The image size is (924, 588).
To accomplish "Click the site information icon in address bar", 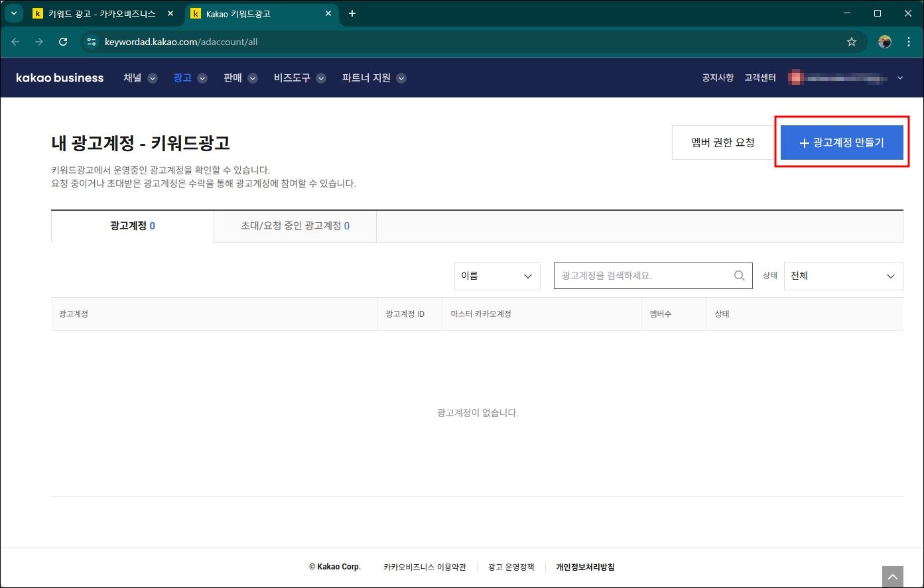I will [x=92, y=42].
